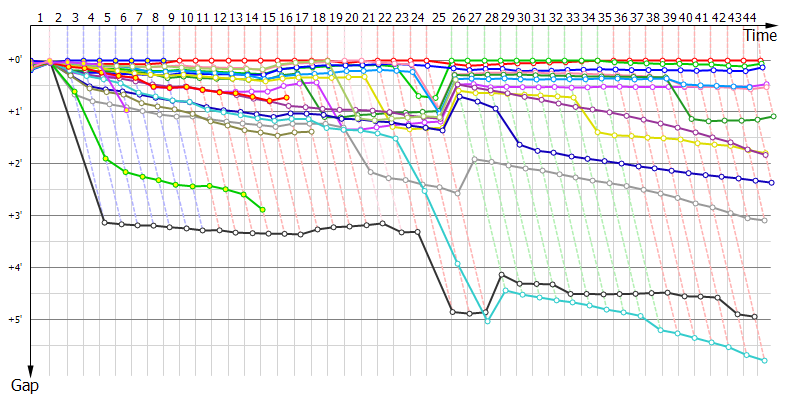Click the "Gap" axis label
The width and height of the screenshot is (800, 400).
[x=25, y=384]
